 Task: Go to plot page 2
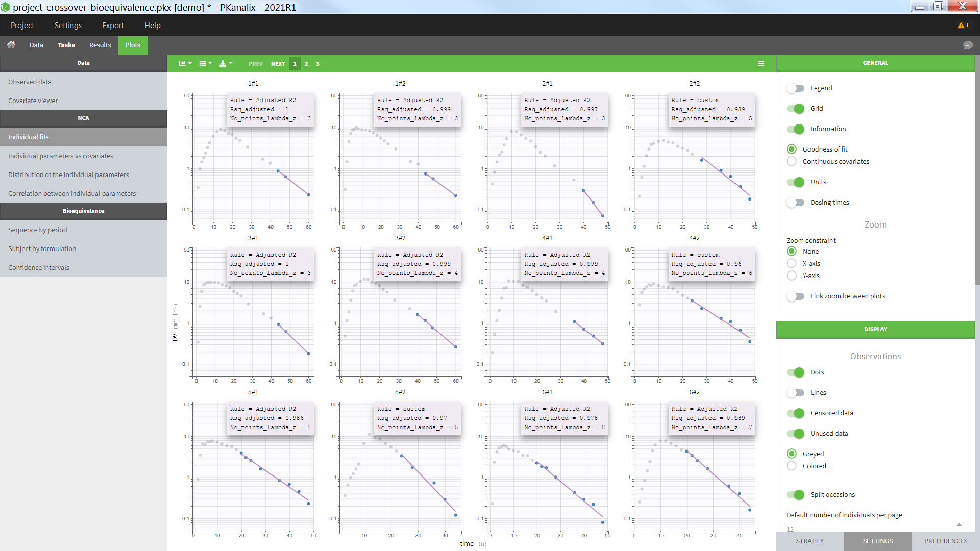point(306,64)
